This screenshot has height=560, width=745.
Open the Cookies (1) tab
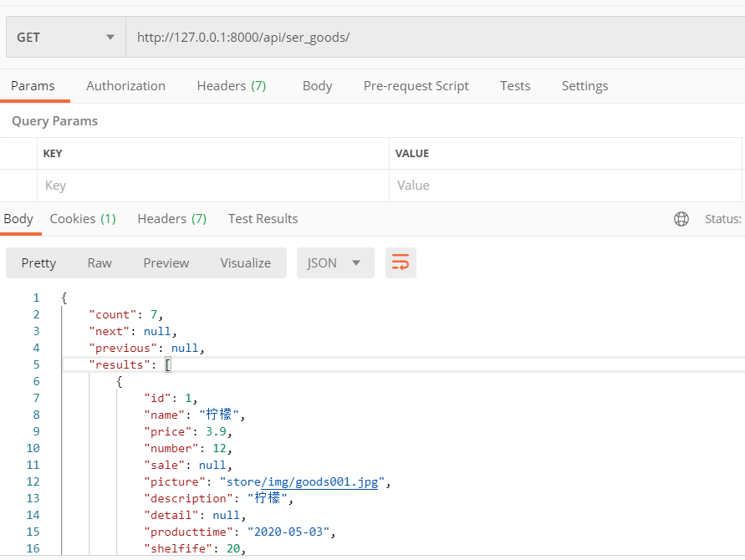pos(83,219)
